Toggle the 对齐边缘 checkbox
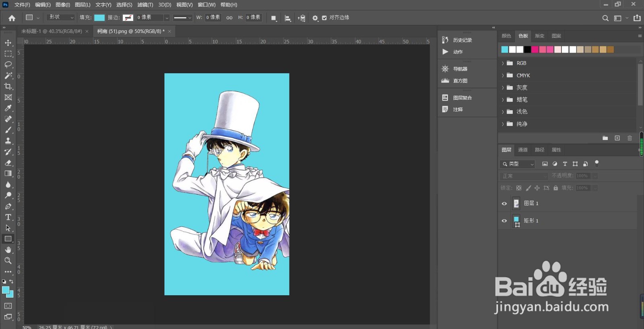The height and width of the screenshot is (329, 644). tap(324, 18)
